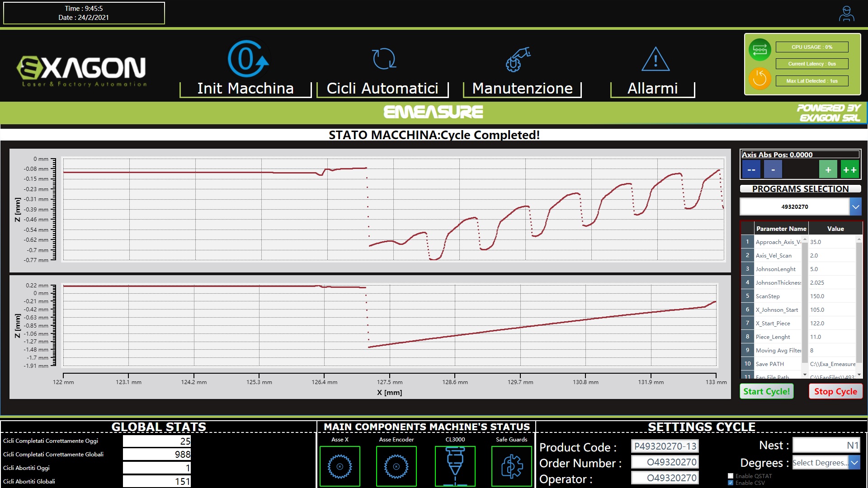Viewport: 868px width, 488px height.
Task: Select the Axis_Vel_Scan value 2.0
Action: click(832, 255)
